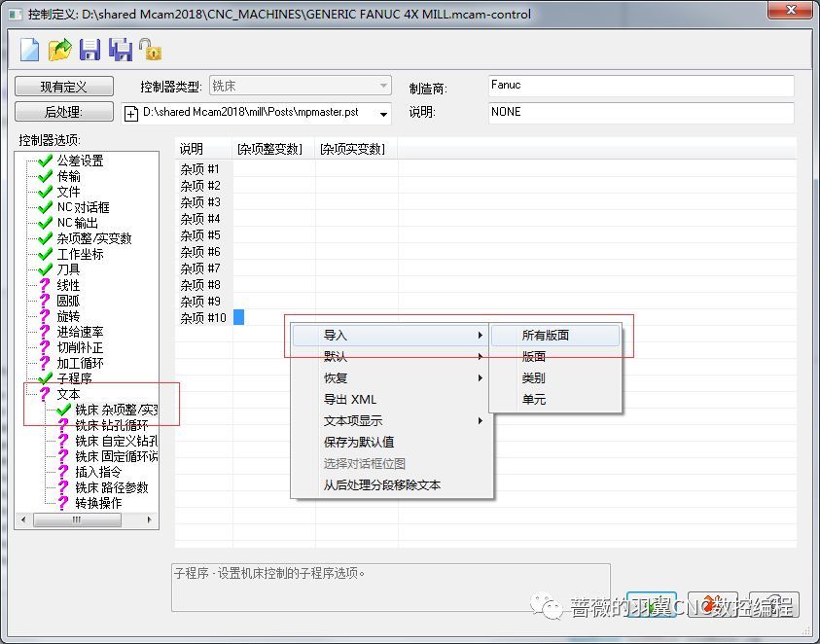Click the 说明 NONE input field

(x=641, y=113)
